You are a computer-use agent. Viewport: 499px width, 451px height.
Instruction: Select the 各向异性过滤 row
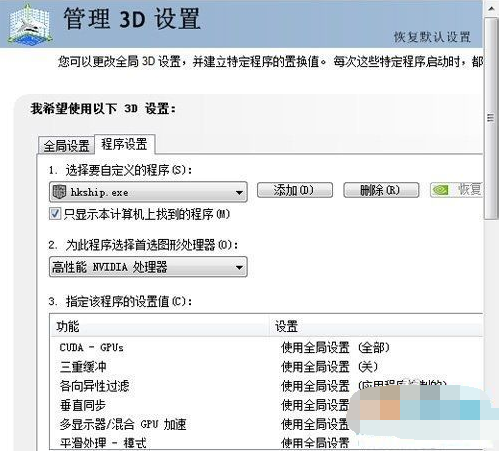[x=266, y=386]
